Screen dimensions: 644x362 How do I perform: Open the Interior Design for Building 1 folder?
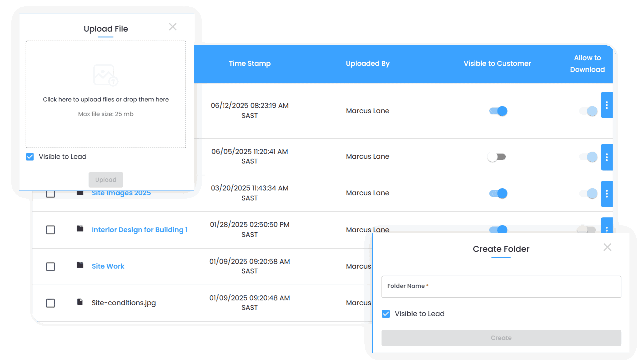coord(140,230)
